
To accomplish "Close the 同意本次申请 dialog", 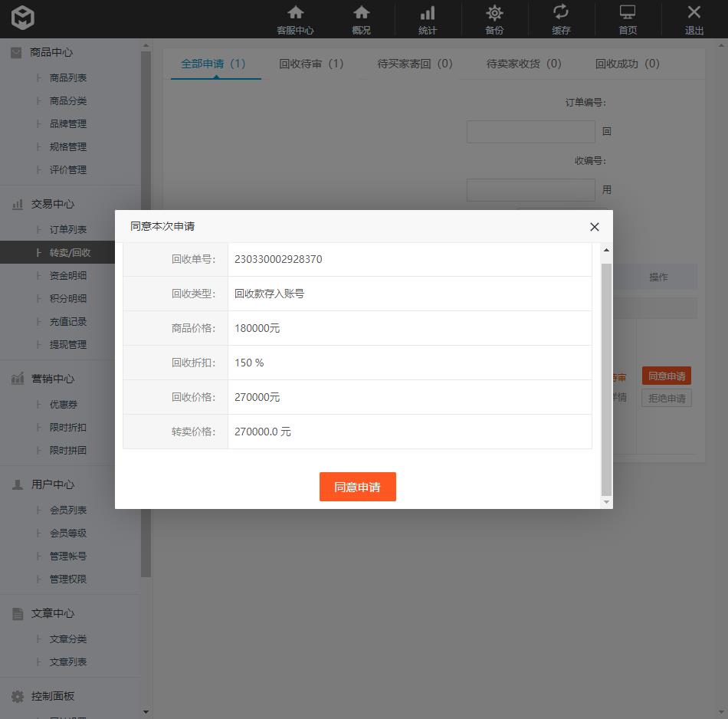I will 594,227.
